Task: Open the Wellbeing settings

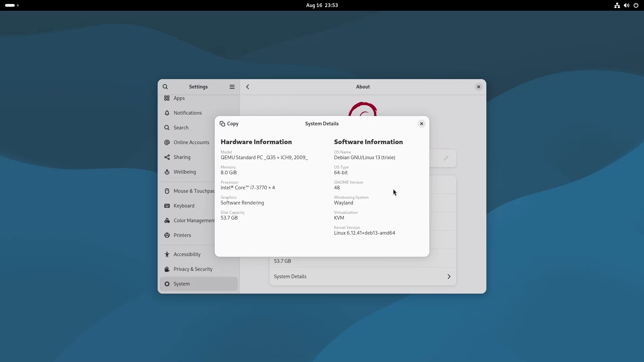Action: (184, 172)
